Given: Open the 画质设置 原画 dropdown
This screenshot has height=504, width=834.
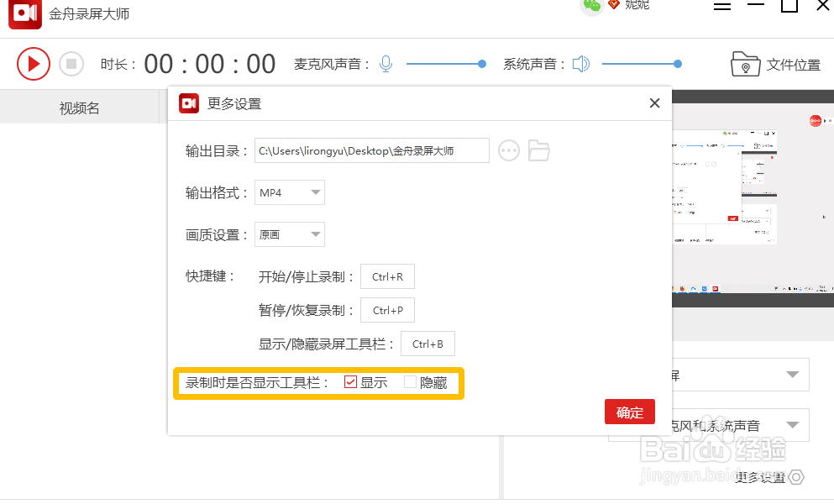Looking at the screenshot, I should pyautogui.click(x=290, y=234).
